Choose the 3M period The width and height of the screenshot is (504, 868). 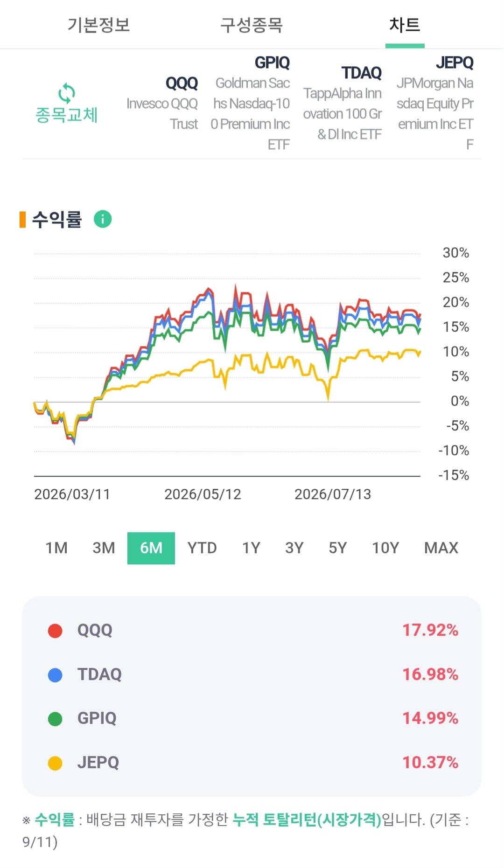click(x=104, y=548)
